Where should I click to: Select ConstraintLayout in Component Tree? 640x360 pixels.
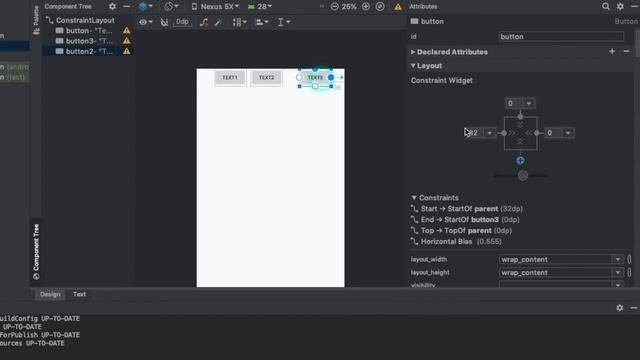coord(85,20)
